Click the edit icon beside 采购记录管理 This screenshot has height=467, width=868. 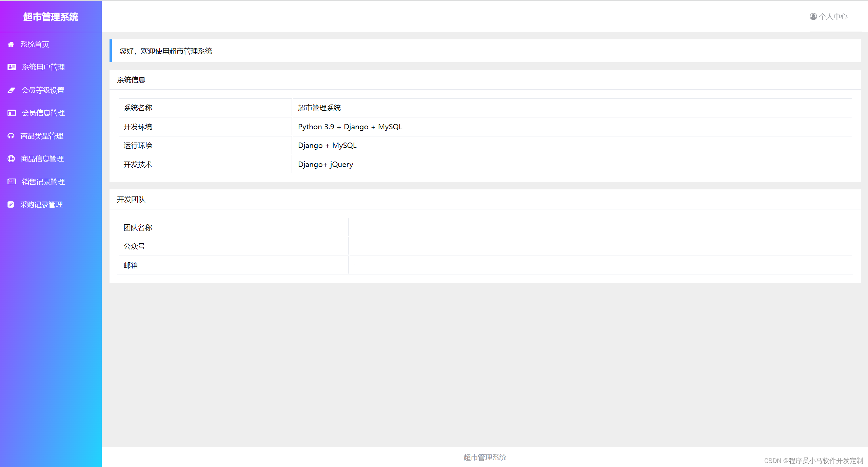[x=11, y=205]
